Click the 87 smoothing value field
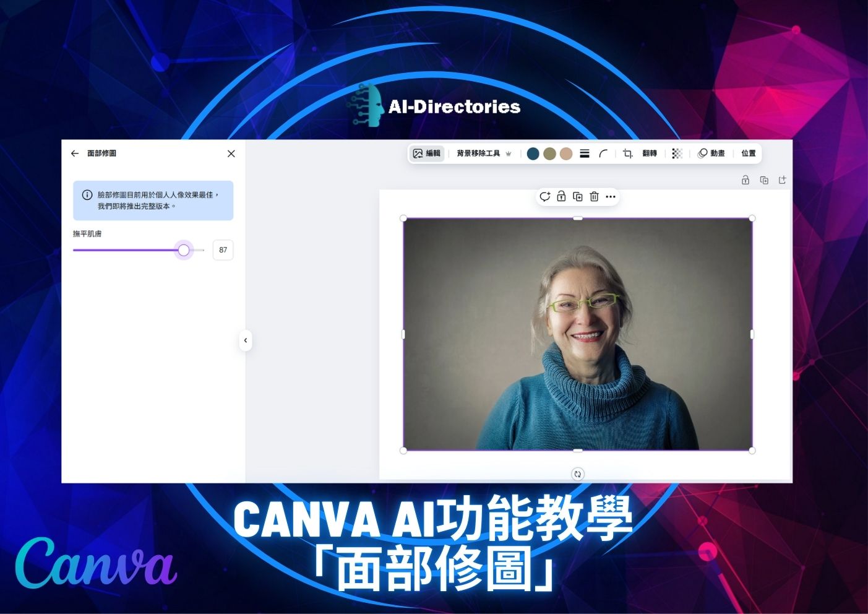868x614 pixels. (223, 250)
